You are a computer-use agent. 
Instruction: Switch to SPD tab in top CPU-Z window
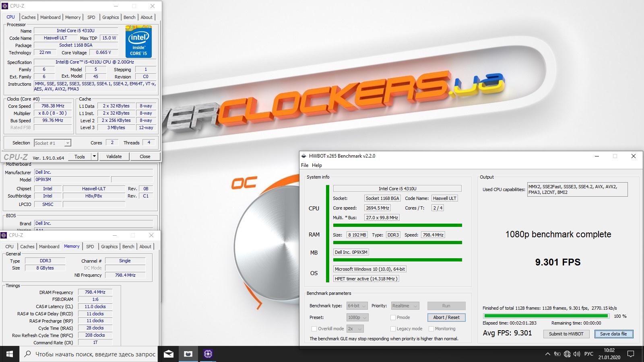tap(91, 17)
